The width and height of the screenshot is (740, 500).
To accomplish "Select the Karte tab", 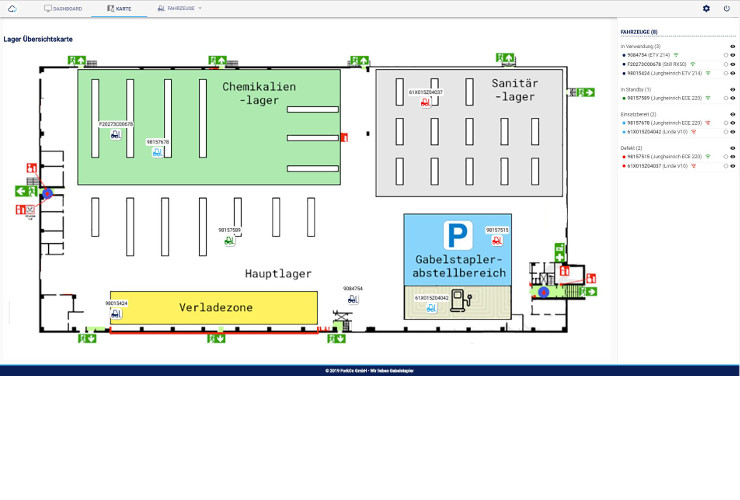I will pos(118,8).
